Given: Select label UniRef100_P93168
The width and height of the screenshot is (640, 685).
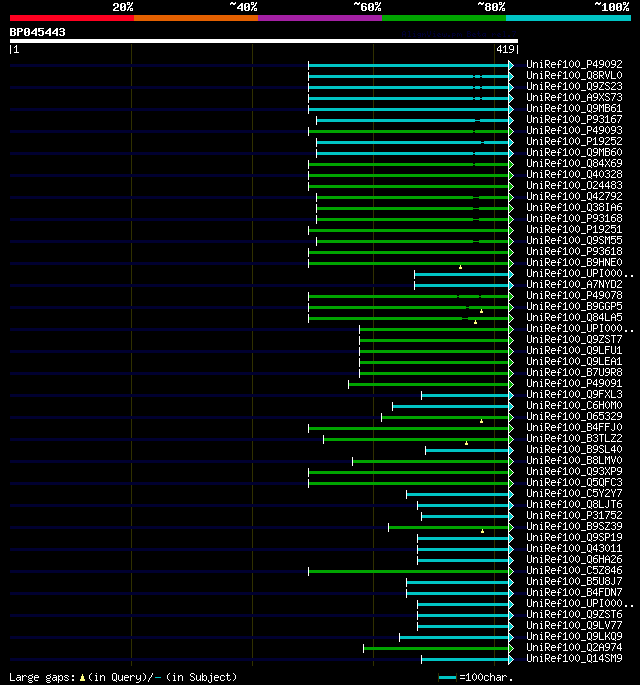Looking at the screenshot, I should pyautogui.click(x=574, y=218).
